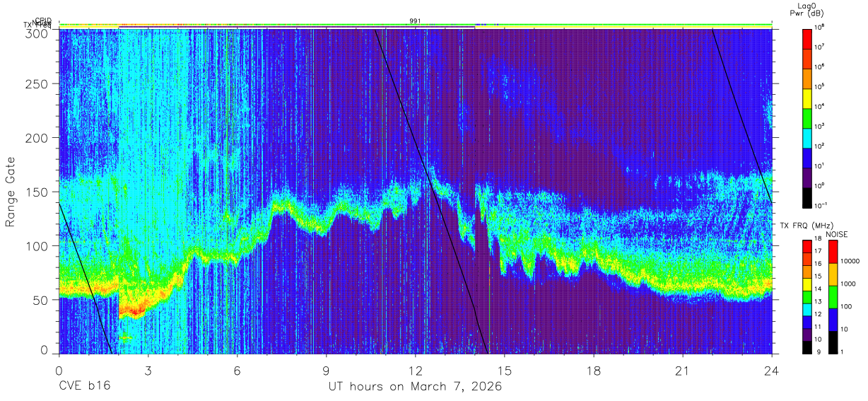Image resolution: width=868 pixels, height=401 pixels.
Task: Click the red segment of Lag0 Pwr colorbar
Action: click(x=807, y=38)
